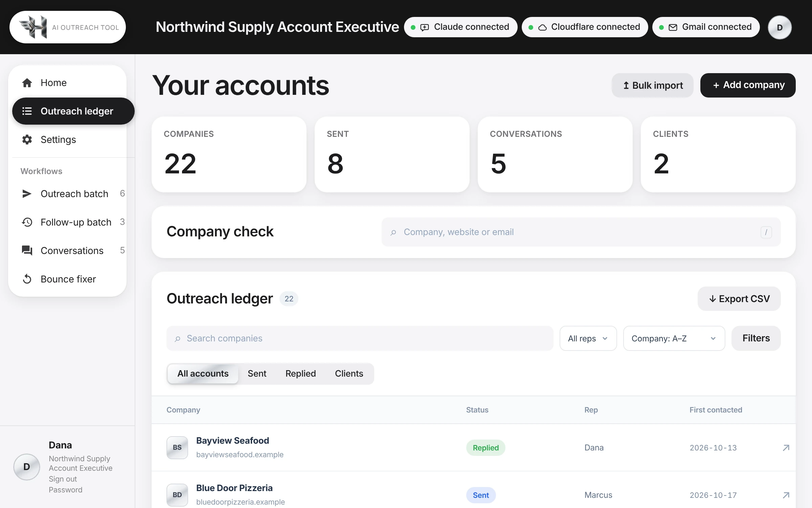Focus the Search companies field
This screenshot has height=508, width=812.
(360, 338)
